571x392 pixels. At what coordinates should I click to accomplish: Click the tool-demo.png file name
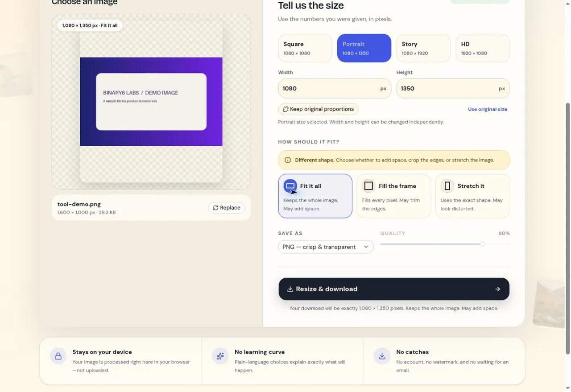click(79, 204)
